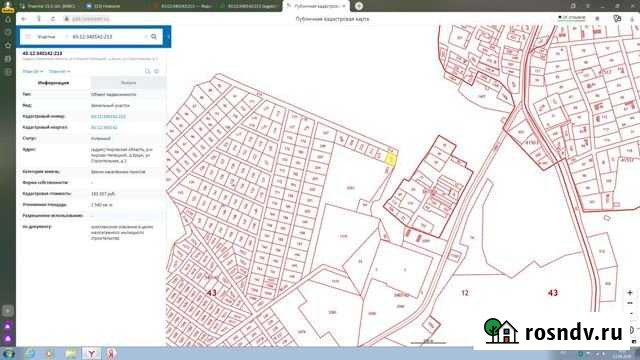Open the cadastral quarter link
This screenshot has width=640, height=360.
pyautogui.click(x=104, y=128)
